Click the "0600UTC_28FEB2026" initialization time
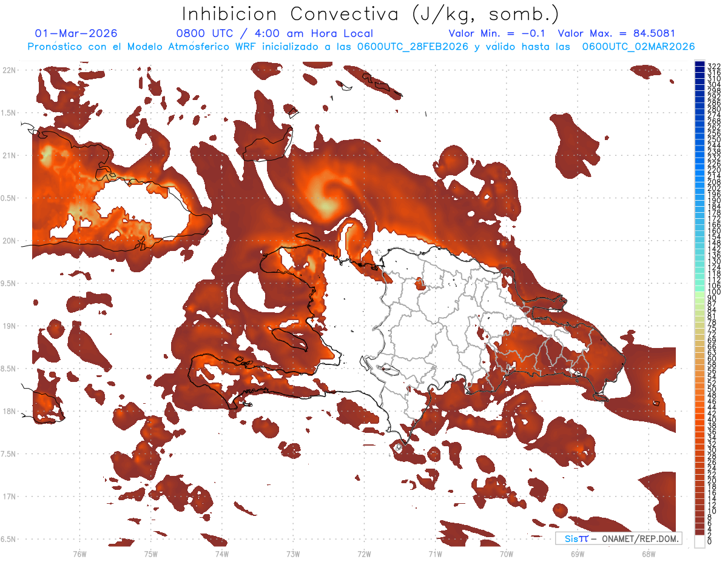The image size is (728, 562). [413, 47]
